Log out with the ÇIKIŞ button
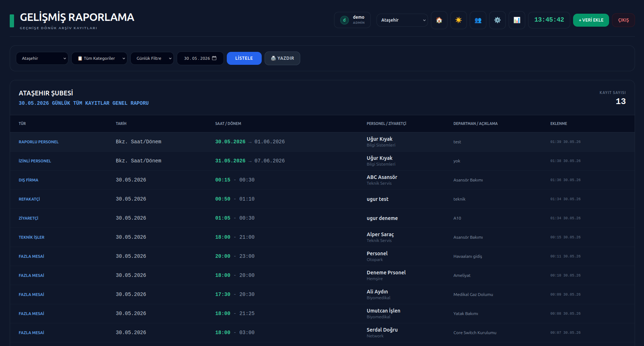 click(x=623, y=20)
